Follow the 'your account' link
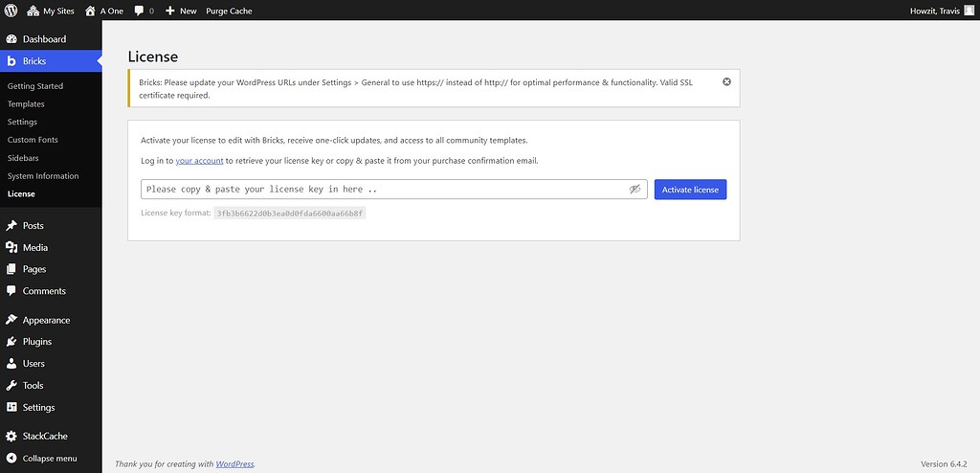The width and height of the screenshot is (980, 473). 199,161
